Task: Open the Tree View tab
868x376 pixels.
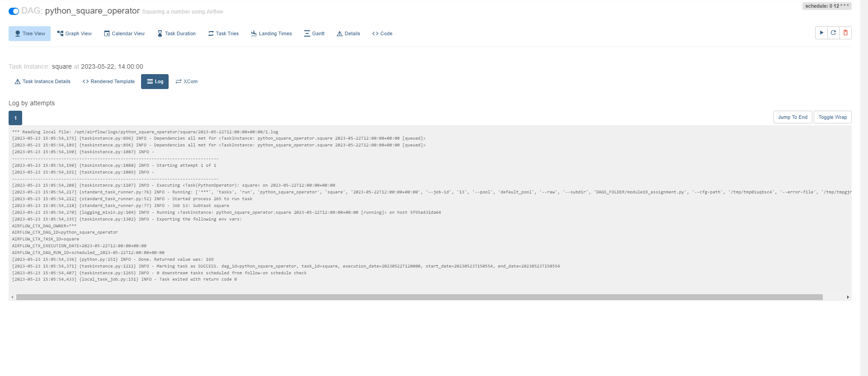Action: pyautogui.click(x=30, y=33)
